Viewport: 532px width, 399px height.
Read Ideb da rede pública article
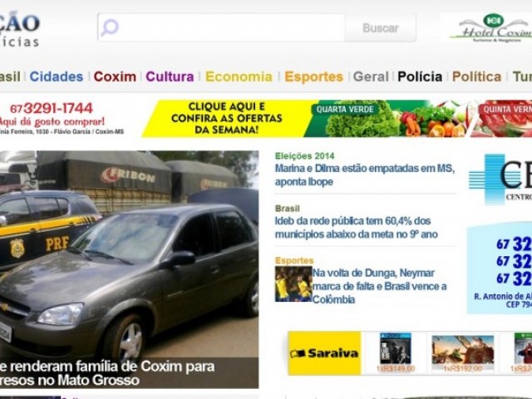click(x=357, y=228)
